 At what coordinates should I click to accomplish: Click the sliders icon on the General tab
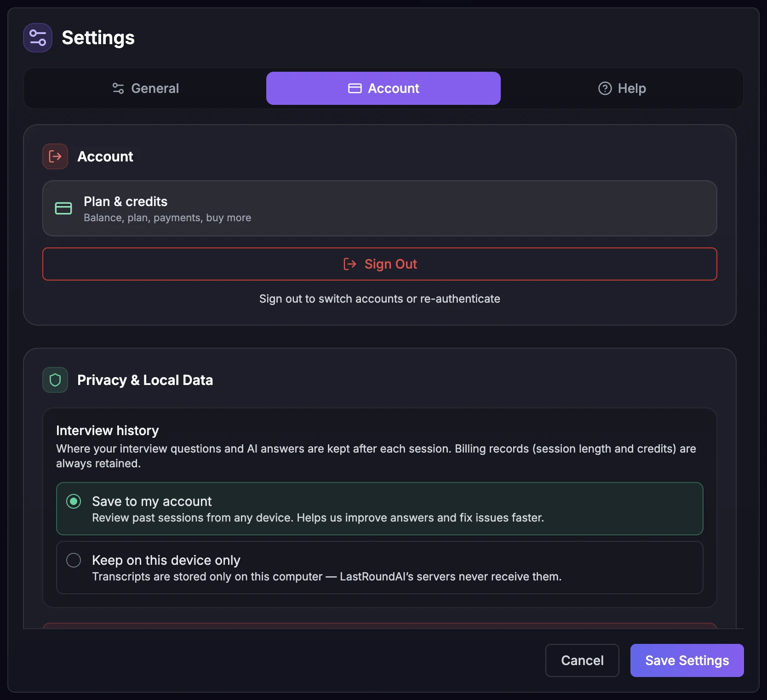[118, 88]
